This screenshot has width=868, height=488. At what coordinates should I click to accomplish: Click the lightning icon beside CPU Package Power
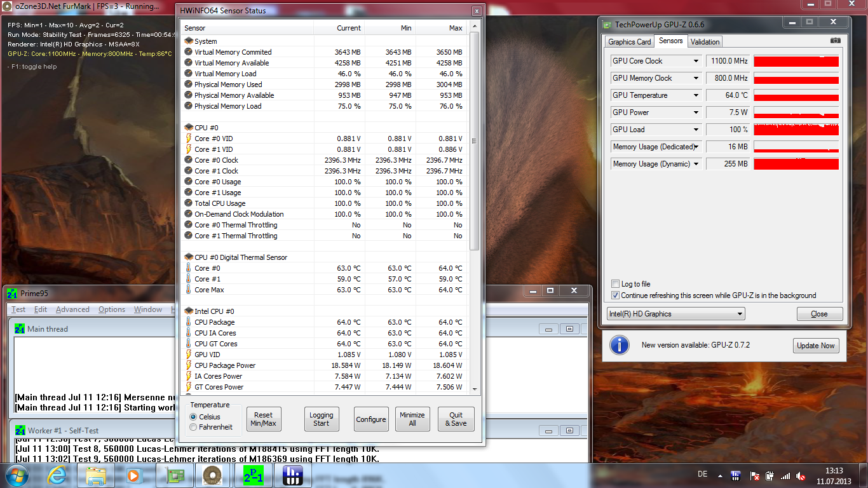pos(189,365)
